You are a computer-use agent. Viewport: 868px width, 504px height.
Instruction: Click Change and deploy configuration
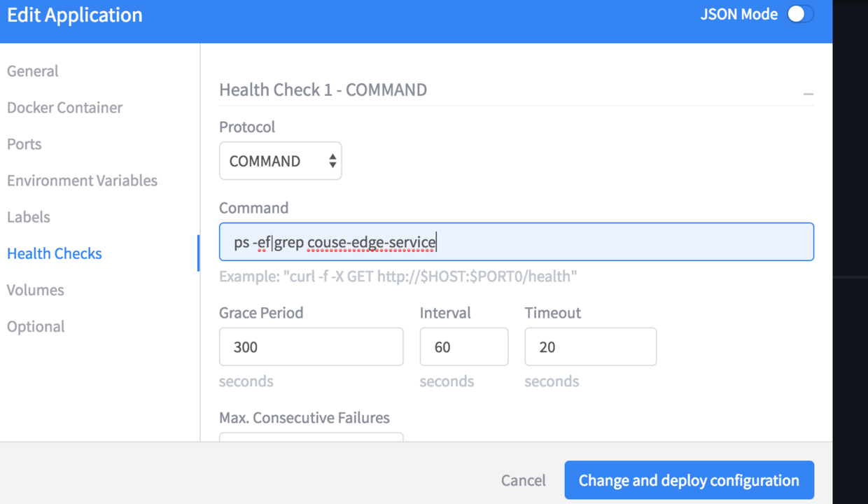[x=689, y=480]
